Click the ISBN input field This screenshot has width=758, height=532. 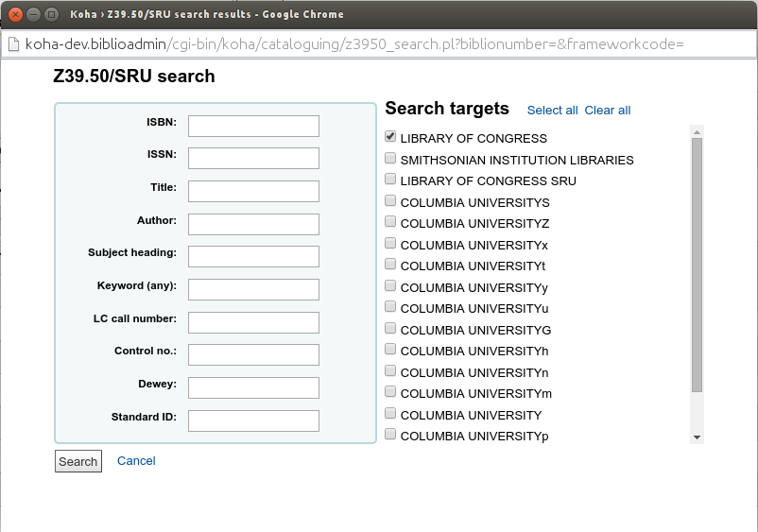pyautogui.click(x=253, y=126)
